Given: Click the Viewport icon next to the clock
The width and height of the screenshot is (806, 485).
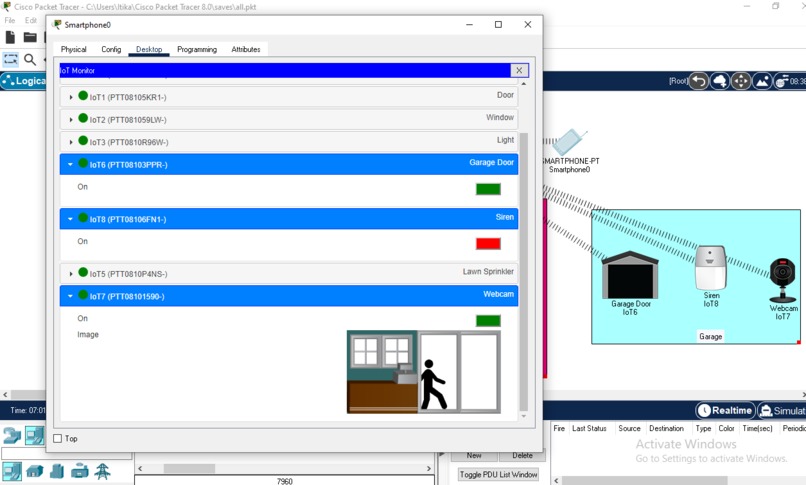Looking at the screenshot, I should (x=781, y=81).
